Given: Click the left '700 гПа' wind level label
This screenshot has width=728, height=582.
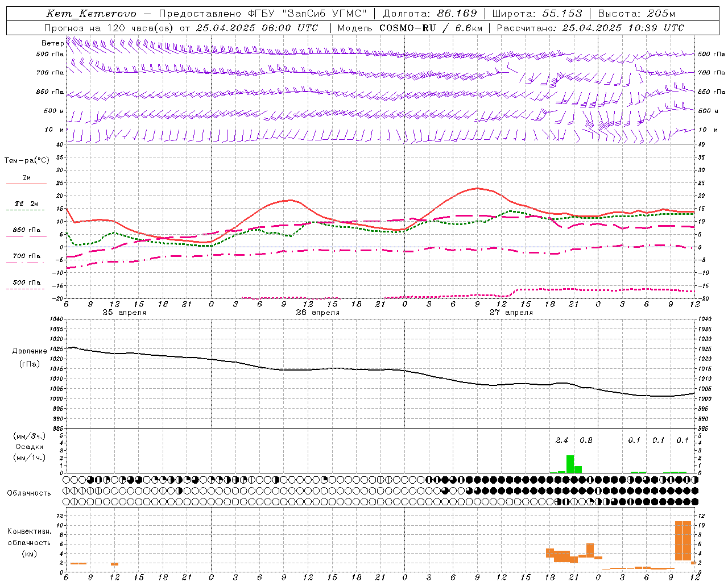Looking at the screenshot, I should [50, 73].
